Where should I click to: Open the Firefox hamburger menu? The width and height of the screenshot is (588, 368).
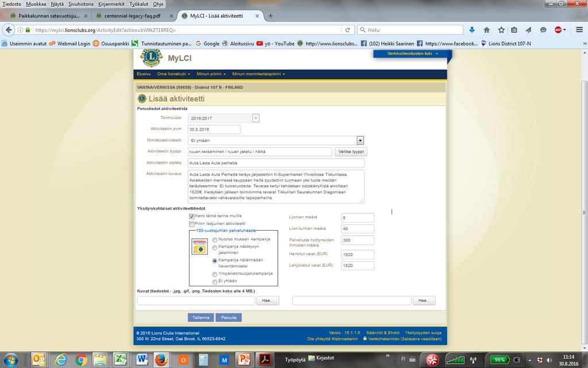click(579, 30)
